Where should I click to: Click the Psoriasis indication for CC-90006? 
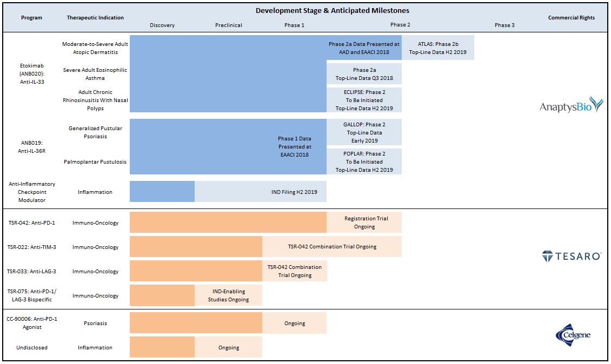pyautogui.click(x=95, y=323)
